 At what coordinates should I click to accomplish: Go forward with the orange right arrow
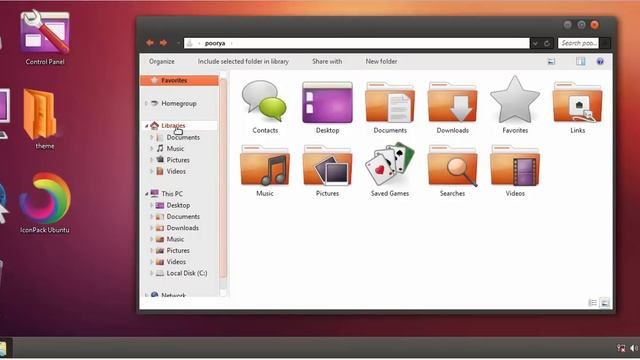[163, 43]
